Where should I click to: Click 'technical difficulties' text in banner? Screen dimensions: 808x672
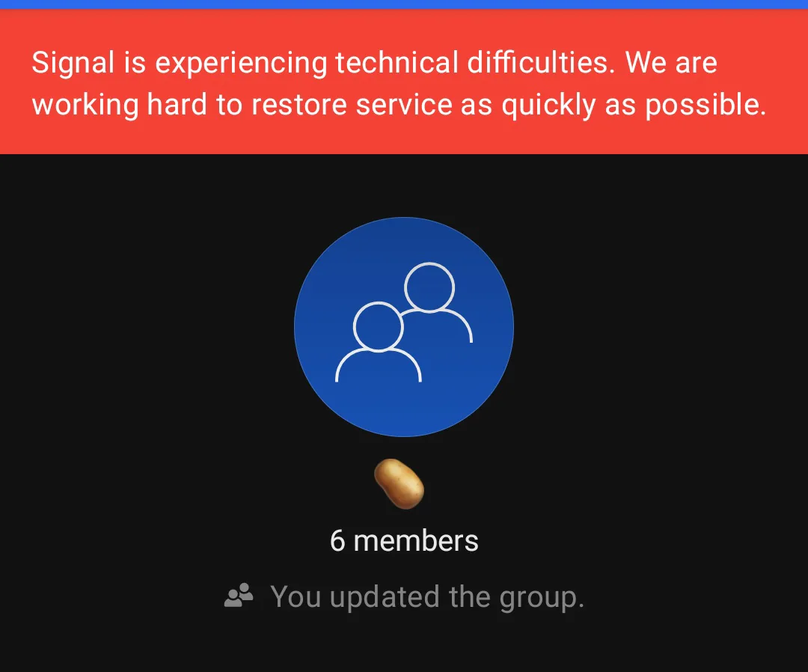coord(475,63)
